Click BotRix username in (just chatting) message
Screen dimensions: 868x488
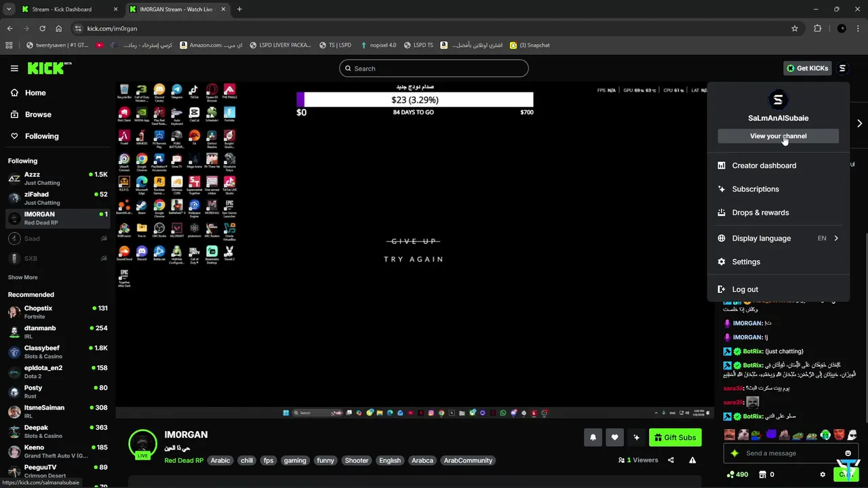tap(753, 351)
